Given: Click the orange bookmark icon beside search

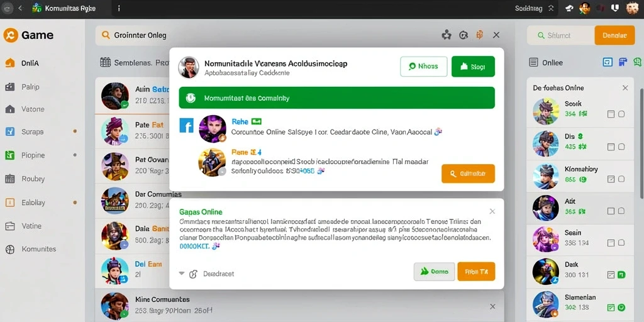Looking at the screenshot, I should [479, 35].
